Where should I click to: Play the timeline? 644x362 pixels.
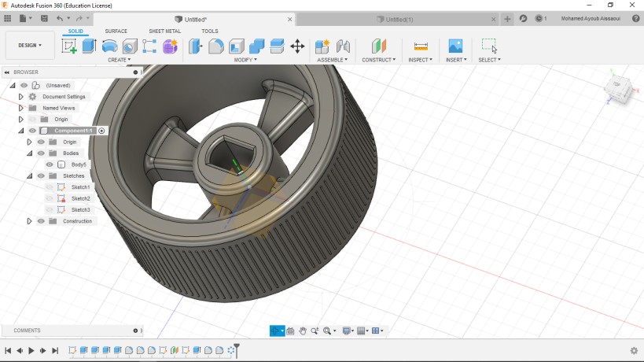point(31,350)
